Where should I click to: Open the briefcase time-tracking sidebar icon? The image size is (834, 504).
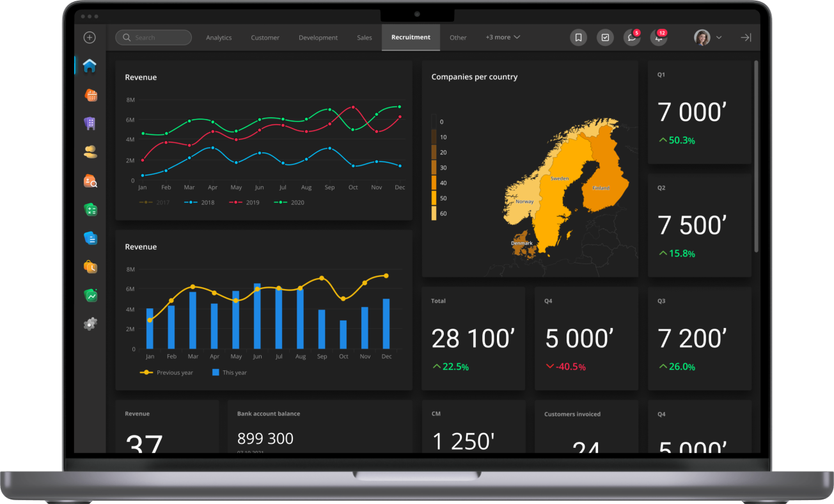90,267
